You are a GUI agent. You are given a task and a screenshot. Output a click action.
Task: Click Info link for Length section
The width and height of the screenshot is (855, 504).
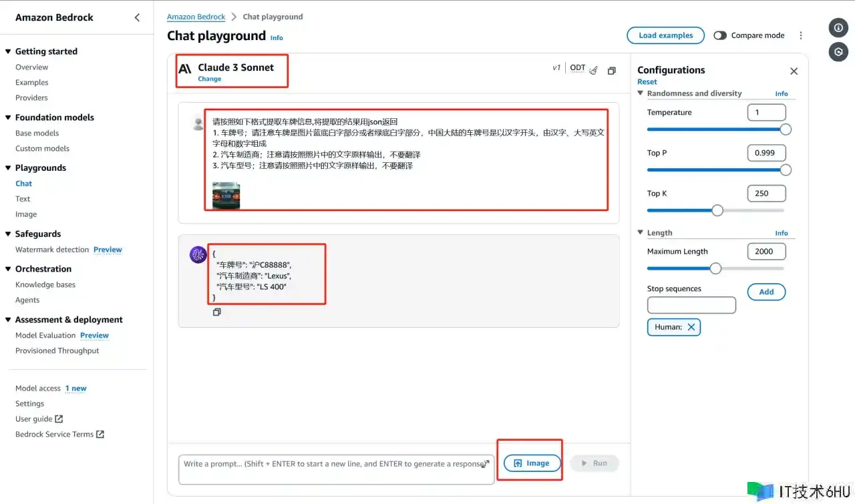(782, 233)
